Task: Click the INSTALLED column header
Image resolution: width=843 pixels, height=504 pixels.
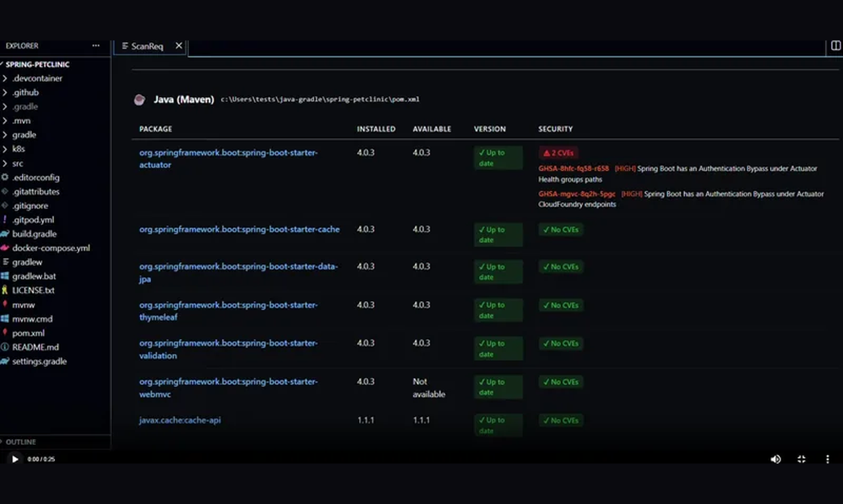Action: click(x=376, y=129)
